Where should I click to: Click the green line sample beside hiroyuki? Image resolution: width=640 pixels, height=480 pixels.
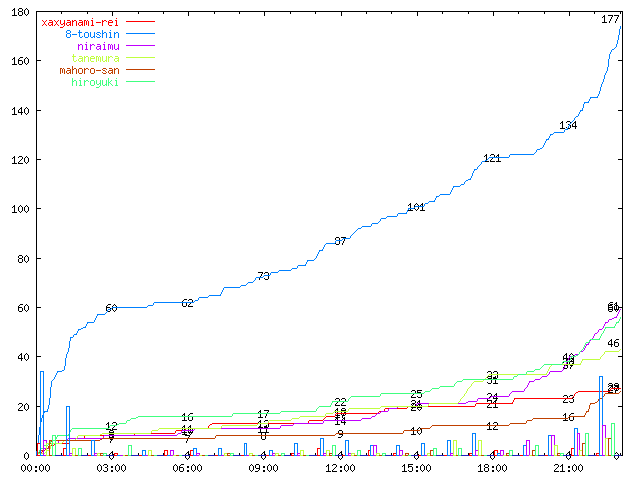click(140, 82)
